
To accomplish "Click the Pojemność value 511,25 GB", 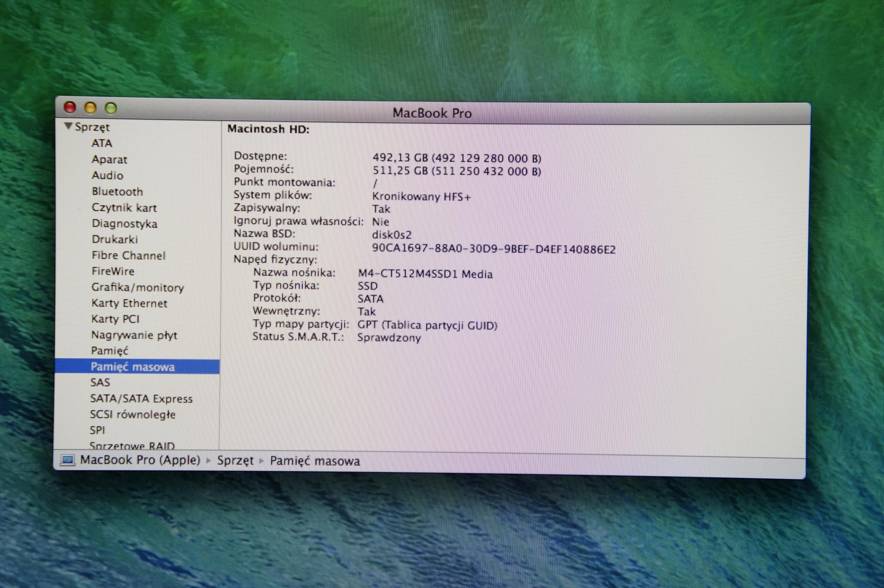I will pyautogui.click(x=457, y=171).
